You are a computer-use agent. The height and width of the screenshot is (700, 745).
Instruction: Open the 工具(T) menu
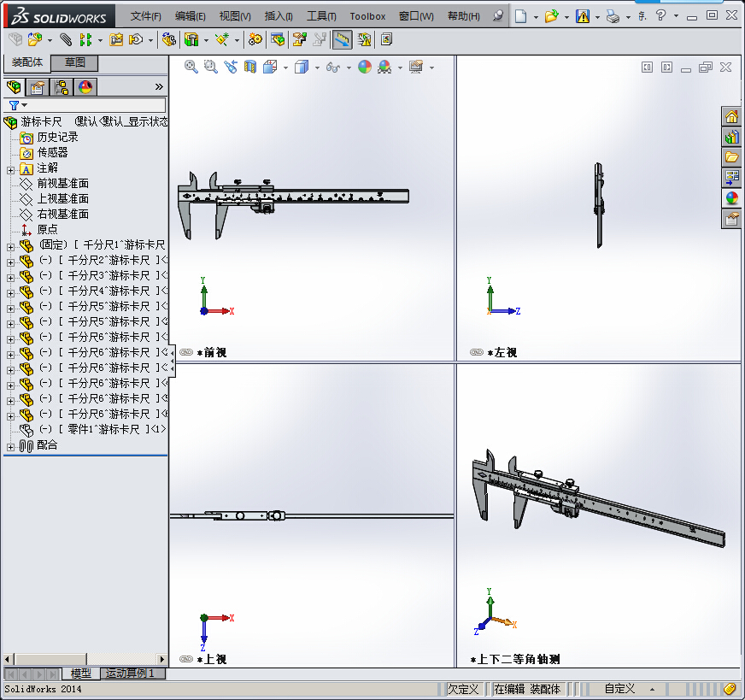pyautogui.click(x=321, y=16)
